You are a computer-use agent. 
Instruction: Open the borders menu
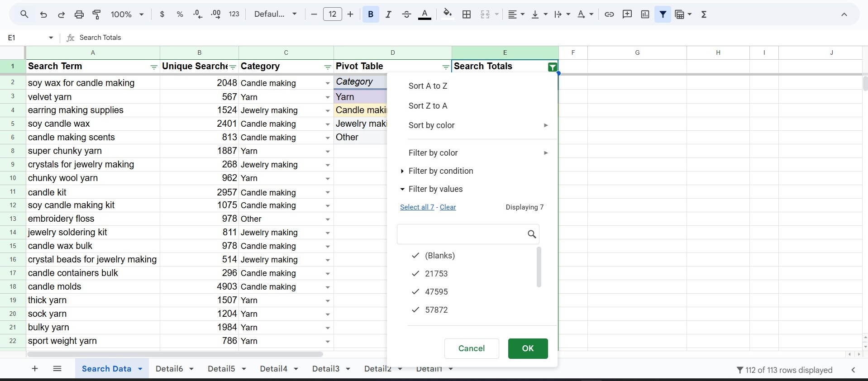tap(467, 14)
